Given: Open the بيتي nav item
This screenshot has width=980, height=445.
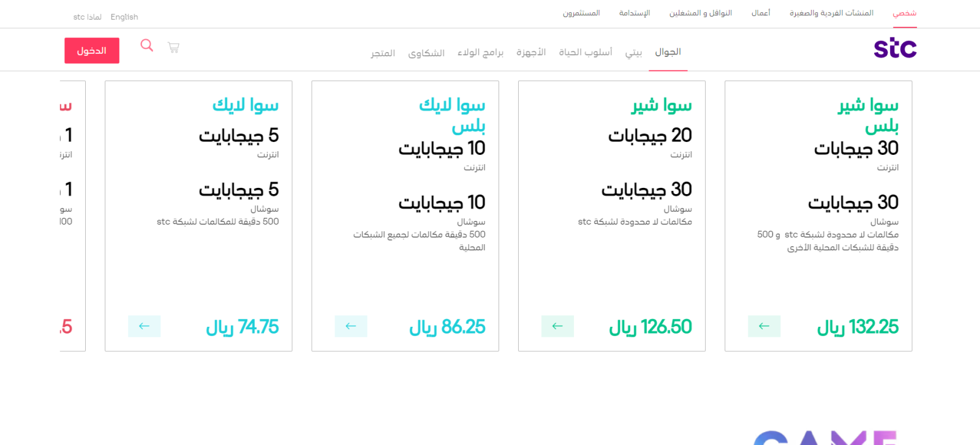Looking at the screenshot, I should point(633,53).
